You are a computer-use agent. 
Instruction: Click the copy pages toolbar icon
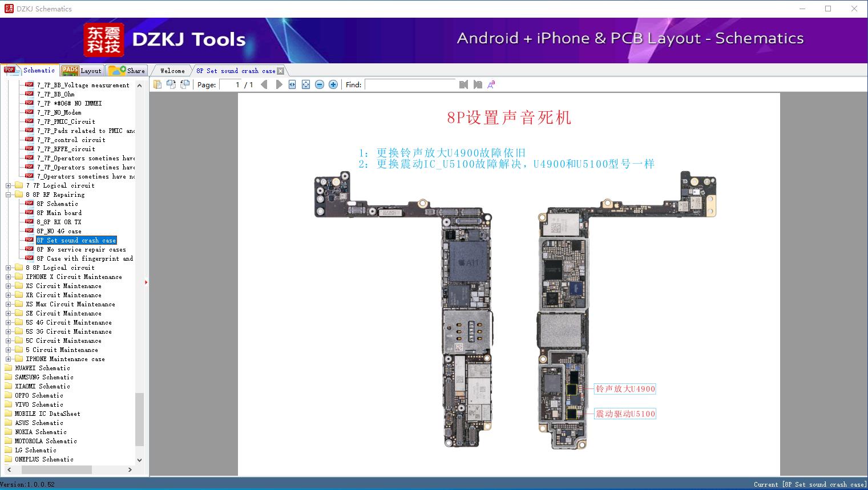click(158, 84)
